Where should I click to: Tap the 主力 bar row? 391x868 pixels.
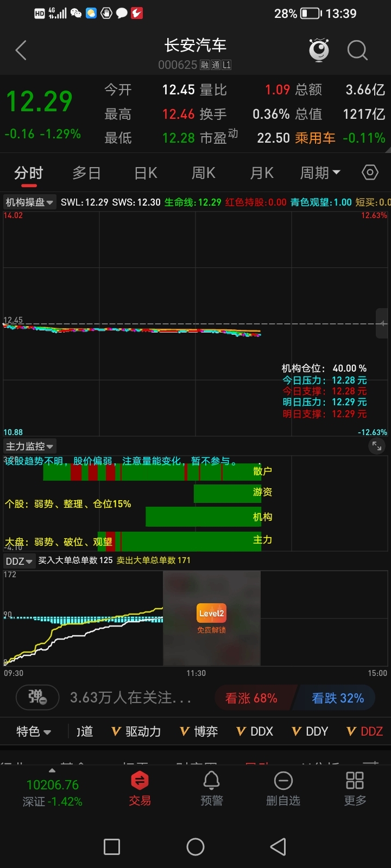(x=179, y=541)
